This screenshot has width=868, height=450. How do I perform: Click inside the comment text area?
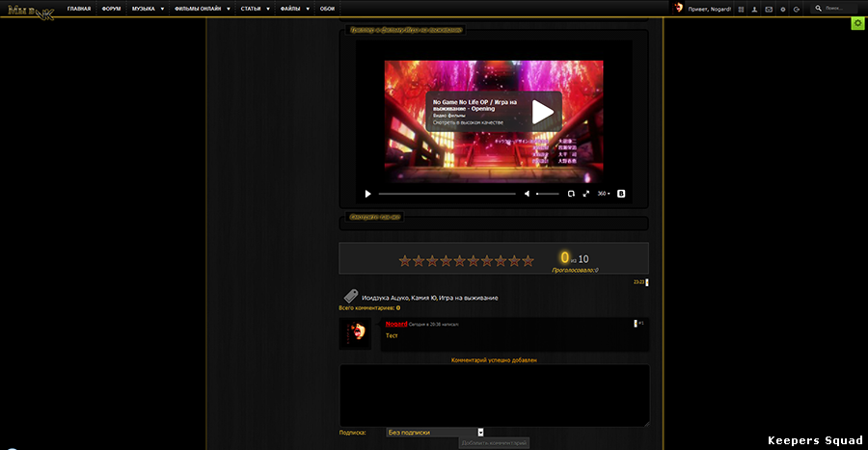495,395
